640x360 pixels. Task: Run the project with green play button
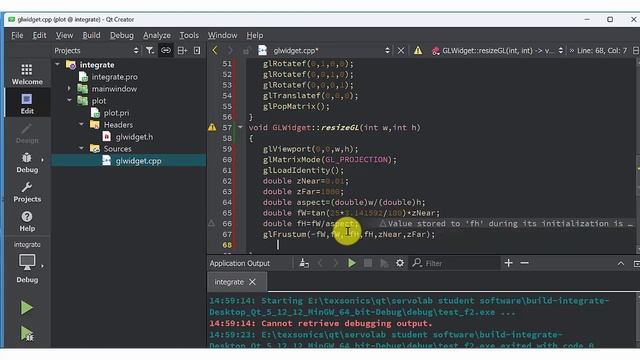click(27, 307)
